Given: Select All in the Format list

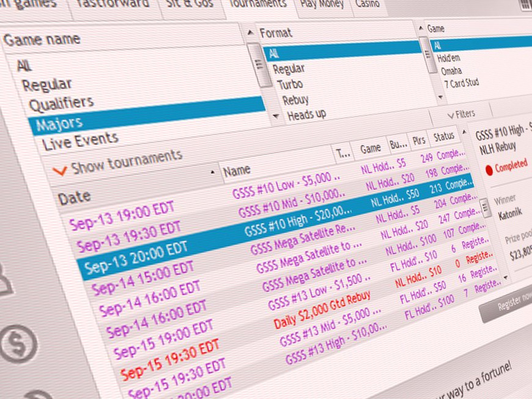Looking at the screenshot, I should (x=341, y=51).
